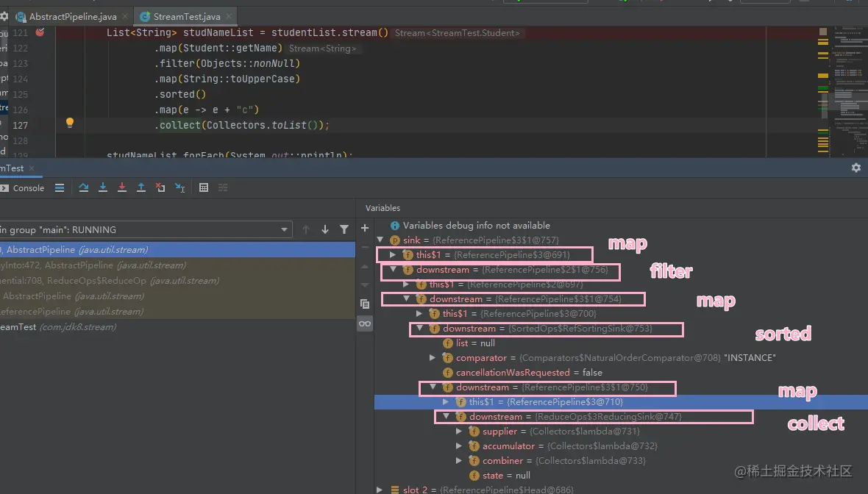Click the Force Step Into red arrow icon
The height and width of the screenshot is (494, 868).
pos(122,187)
